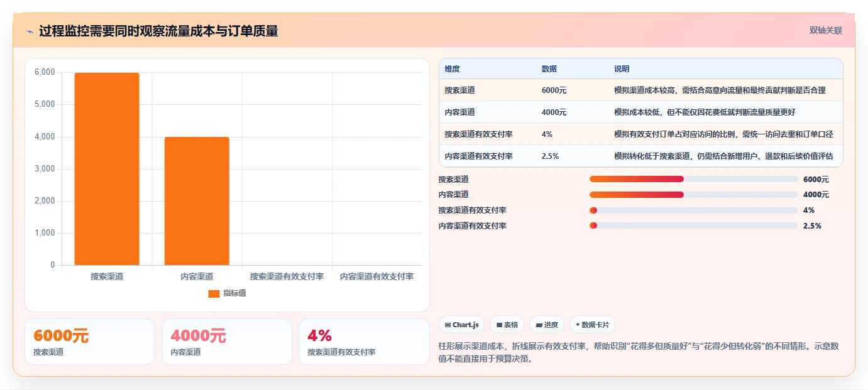The height and width of the screenshot is (390, 868).
Task: Click the 内容渠道有效支付率 2.5% progress bar
Action: tap(694, 225)
